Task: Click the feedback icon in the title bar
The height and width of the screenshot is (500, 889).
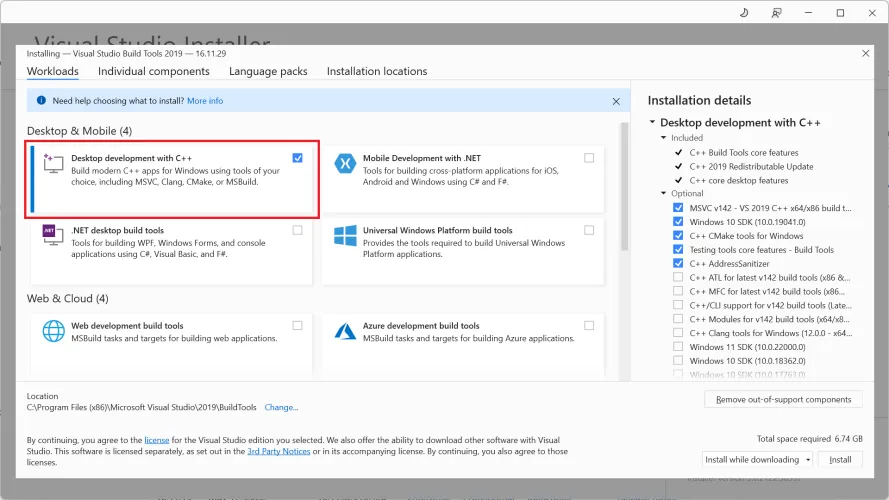Action: point(776,13)
